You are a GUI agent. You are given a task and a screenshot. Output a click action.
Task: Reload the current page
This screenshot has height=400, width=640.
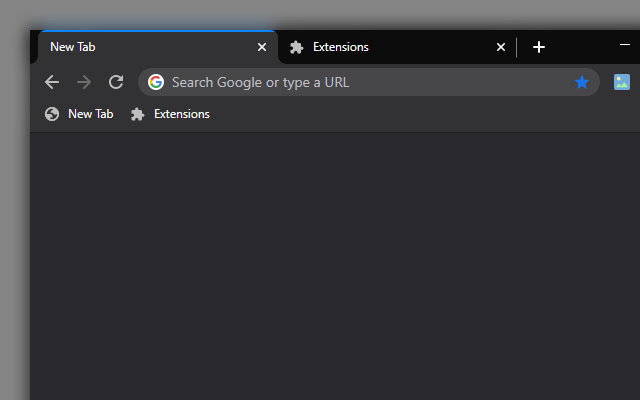[116, 82]
